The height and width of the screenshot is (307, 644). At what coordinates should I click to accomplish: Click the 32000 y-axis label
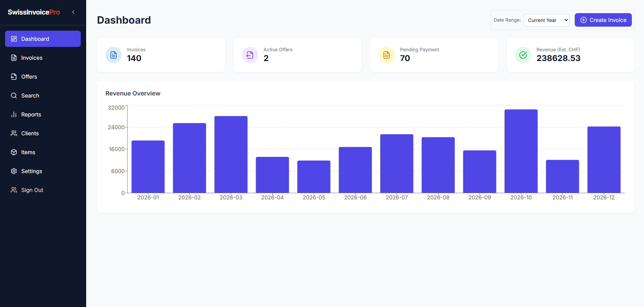click(x=116, y=108)
